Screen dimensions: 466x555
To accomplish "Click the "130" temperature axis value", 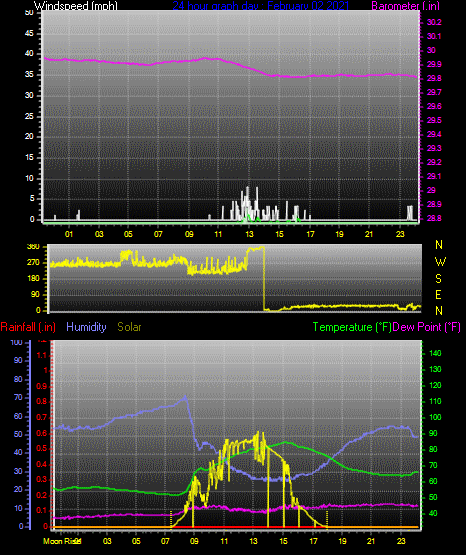I will click(x=435, y=370).
